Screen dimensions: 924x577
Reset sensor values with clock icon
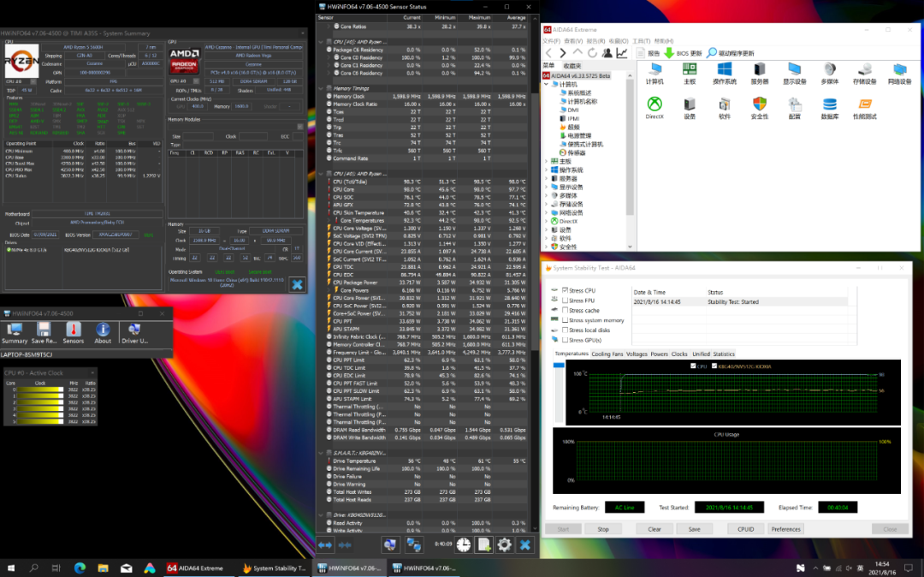pyautogui.click(x=463, y=544)
